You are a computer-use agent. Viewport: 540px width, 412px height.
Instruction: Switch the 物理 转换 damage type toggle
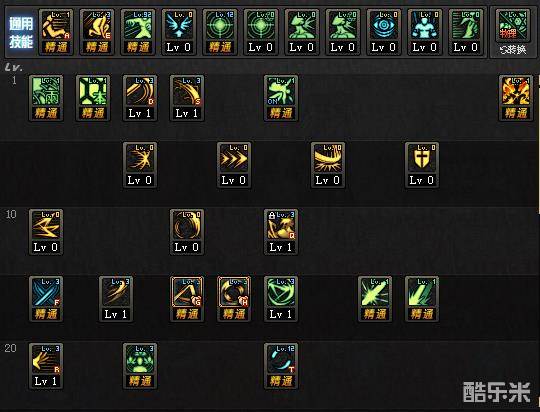click(x=513, y=33)
